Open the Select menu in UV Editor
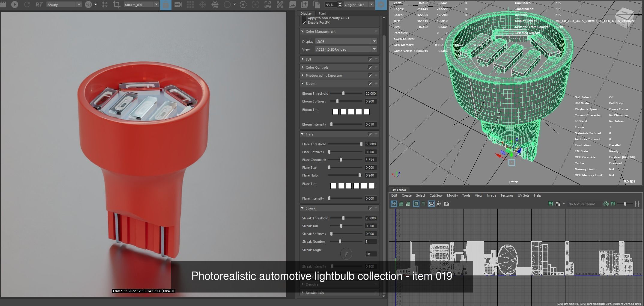This screenshot has width=644, height=306. [420, 195]
